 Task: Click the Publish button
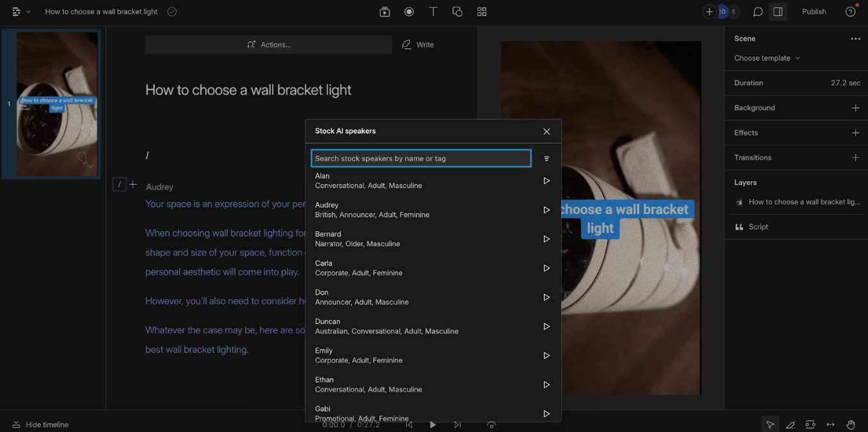(x=813, y=12)
